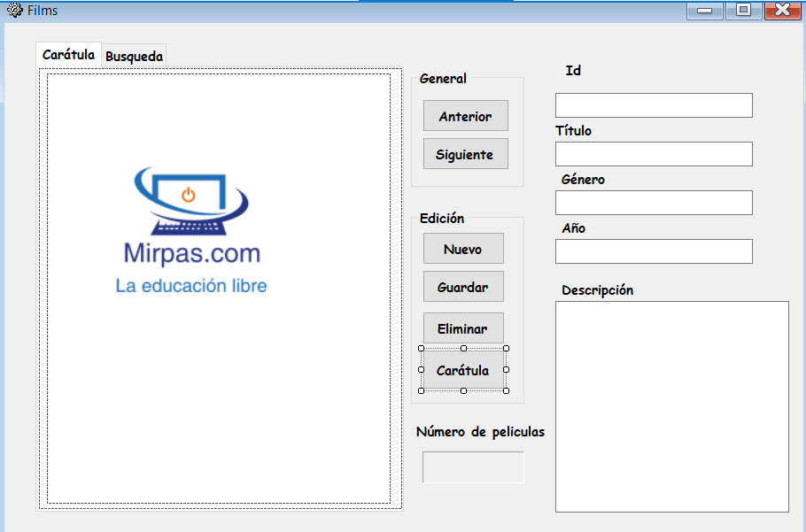The image size is (806, 532).
Task: Delete the record with Eliminar
Action: coord(463,328)
